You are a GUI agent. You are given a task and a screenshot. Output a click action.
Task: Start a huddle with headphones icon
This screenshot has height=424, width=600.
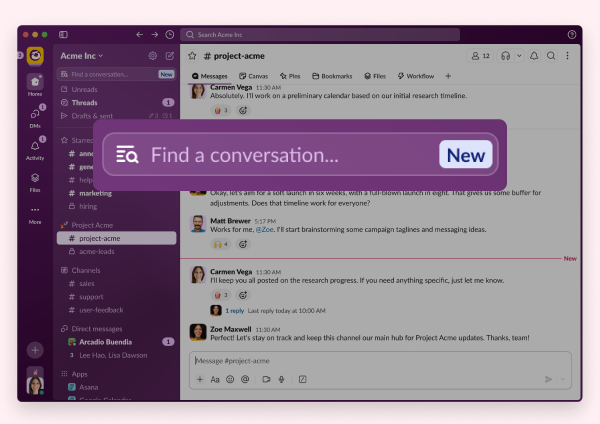tap(505, 56)
